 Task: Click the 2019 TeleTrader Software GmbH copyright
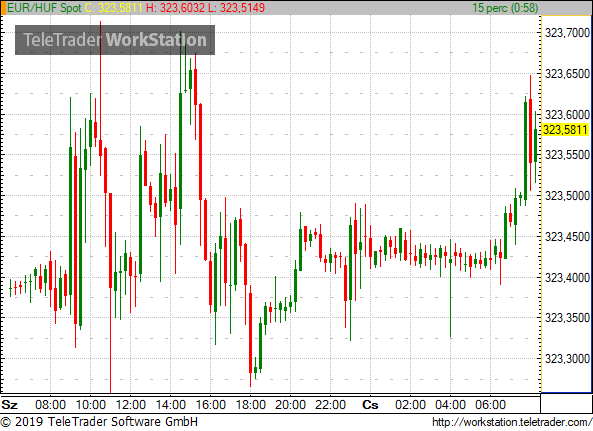pyautogui.click(x=99, y=422)
